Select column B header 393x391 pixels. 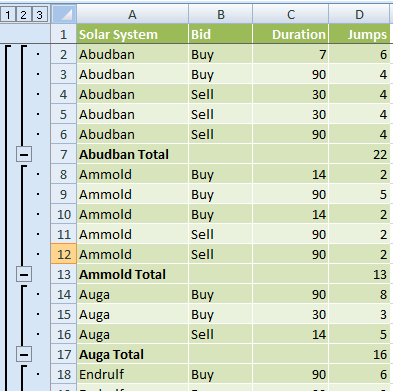click(221, 14)
